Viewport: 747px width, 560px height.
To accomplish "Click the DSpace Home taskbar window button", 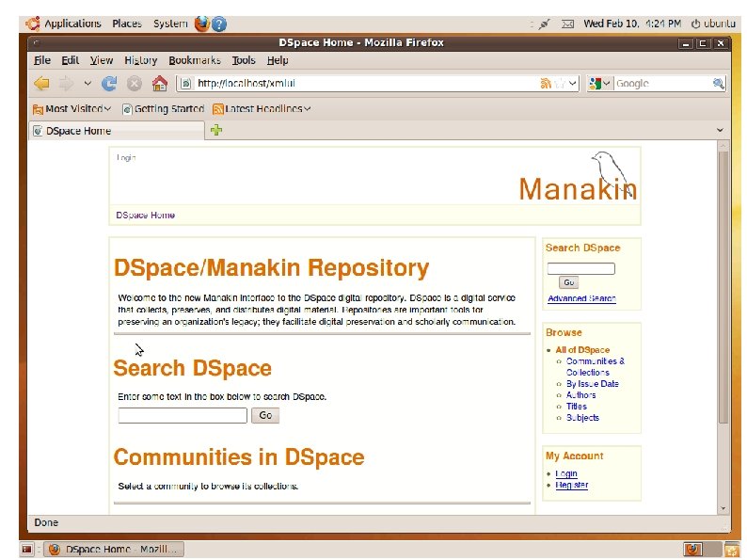I will point(114,550).
